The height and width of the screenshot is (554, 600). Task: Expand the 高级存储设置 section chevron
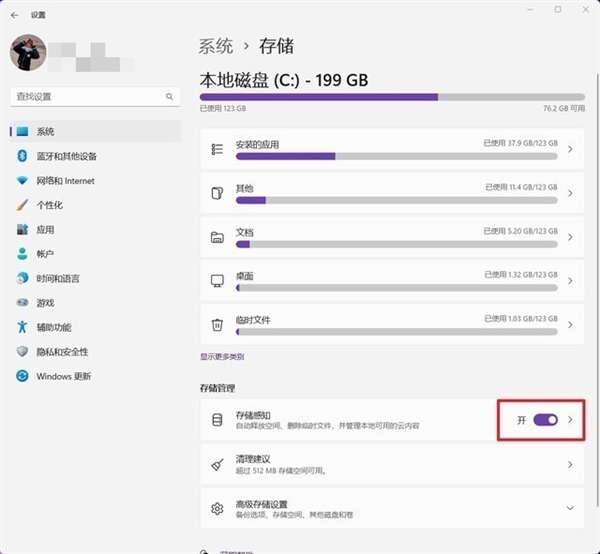click(x=570, y=508)
